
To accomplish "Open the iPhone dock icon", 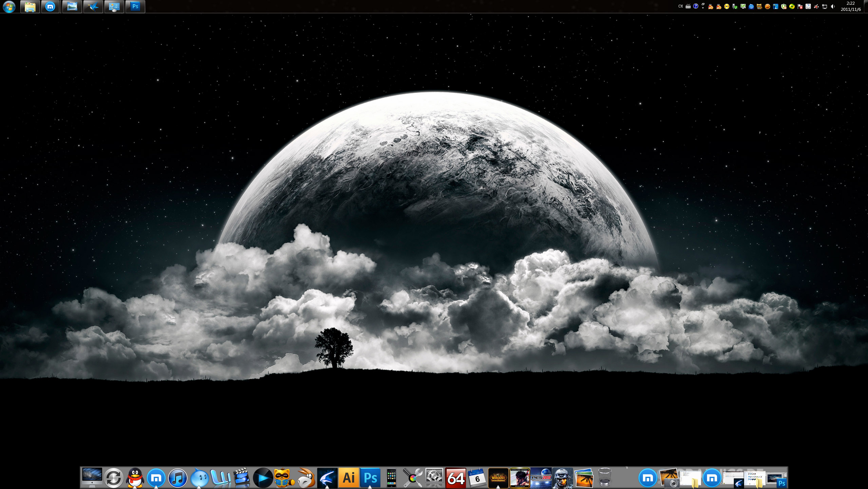I will [x=391, y=478].
